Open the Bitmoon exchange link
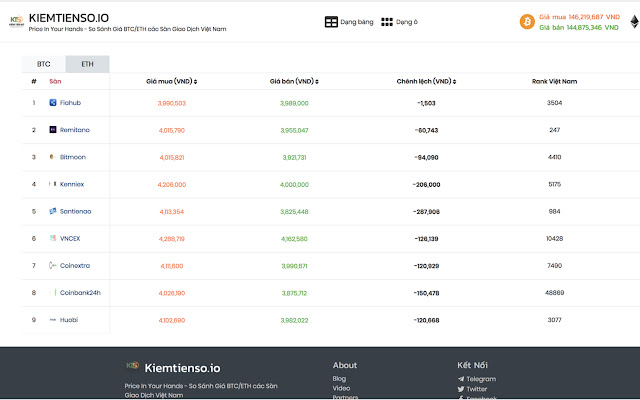 tap(73, 157)
